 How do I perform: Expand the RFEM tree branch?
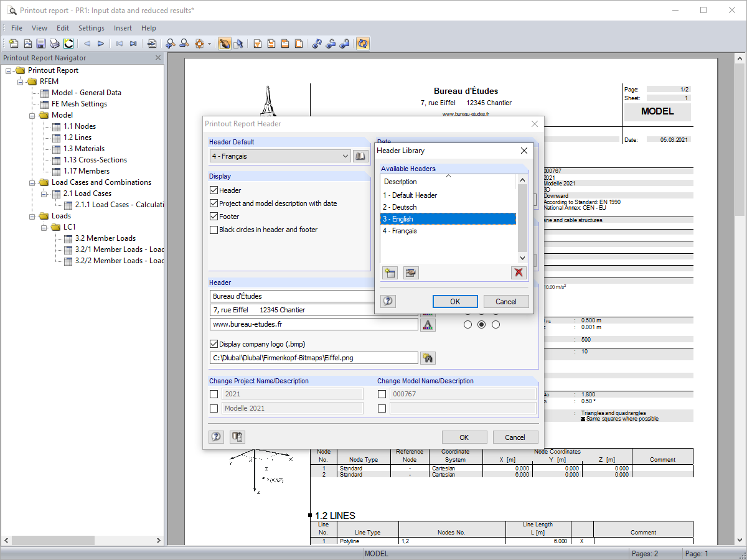19,82
